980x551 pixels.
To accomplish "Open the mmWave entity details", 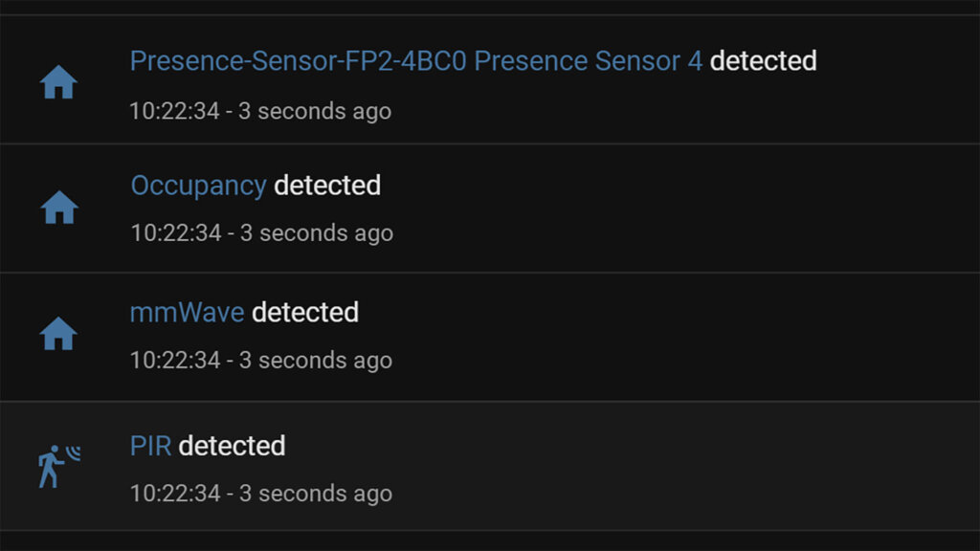I will point(185,312).
